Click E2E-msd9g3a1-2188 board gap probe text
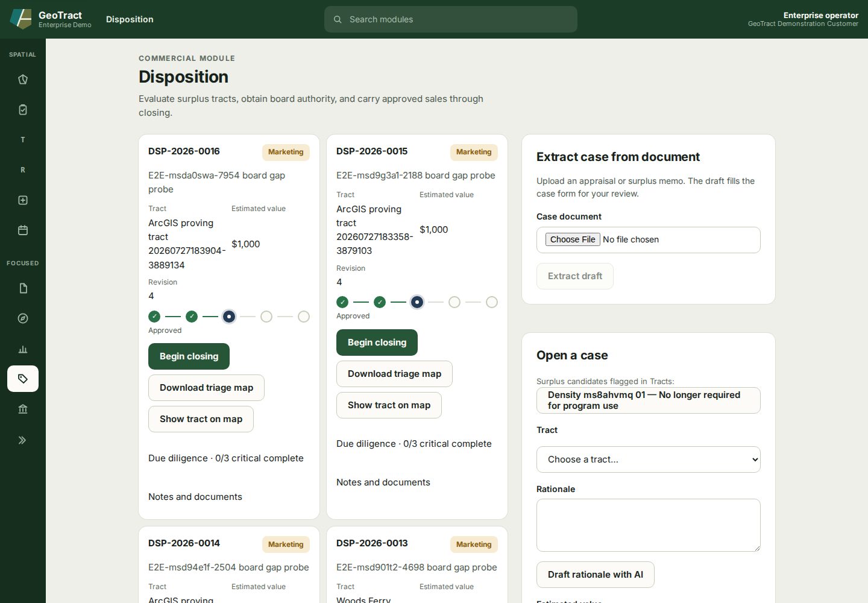The width and height of the screenshot is (868, 603). click(x=416, y=175)
